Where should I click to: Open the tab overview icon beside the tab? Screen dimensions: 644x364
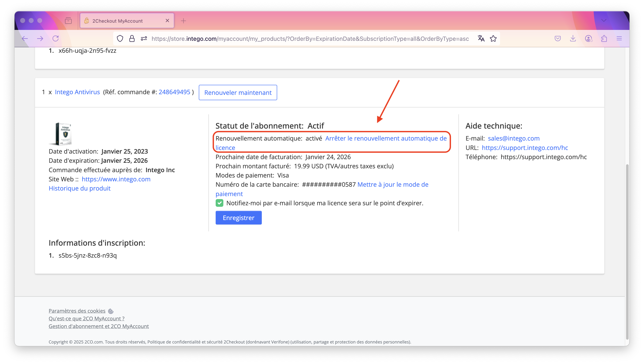[68, 21]
